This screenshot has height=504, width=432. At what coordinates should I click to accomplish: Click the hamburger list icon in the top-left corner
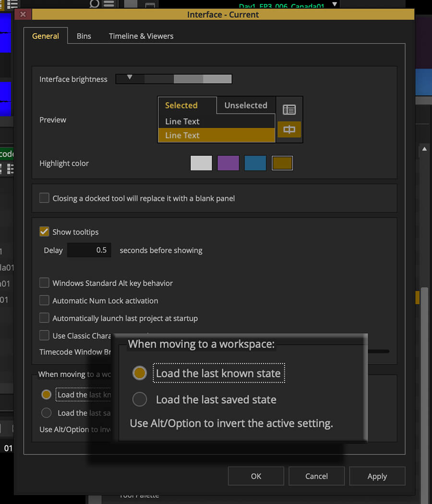(x=12, y=5)
